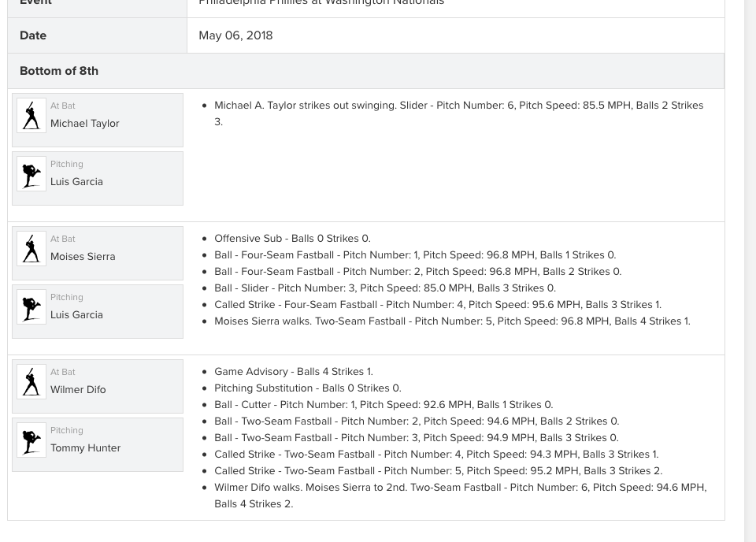Select Luis Garcia pitching to Moises Sierra
The image size is (756, 542).
[x=76, y=315]
